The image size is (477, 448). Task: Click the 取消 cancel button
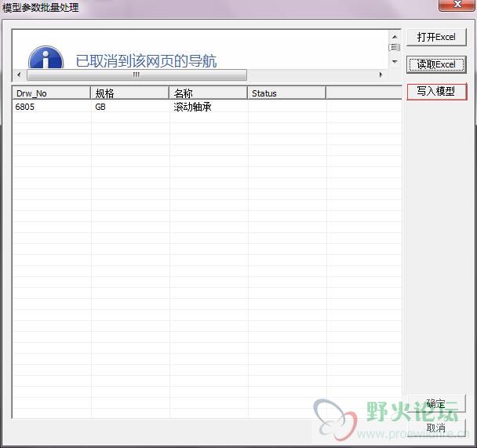coord(436,428)
